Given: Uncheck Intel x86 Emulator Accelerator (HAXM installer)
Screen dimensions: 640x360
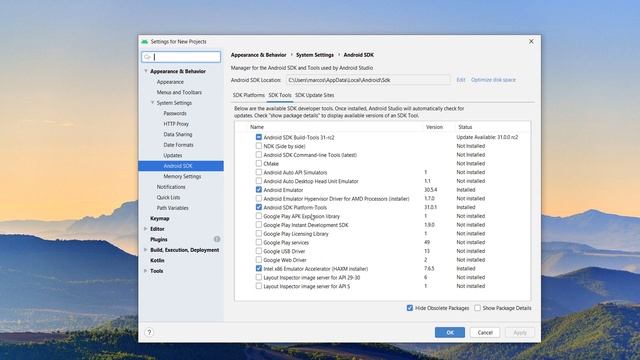Looking at the screenshot, I should tap(259, 269).
